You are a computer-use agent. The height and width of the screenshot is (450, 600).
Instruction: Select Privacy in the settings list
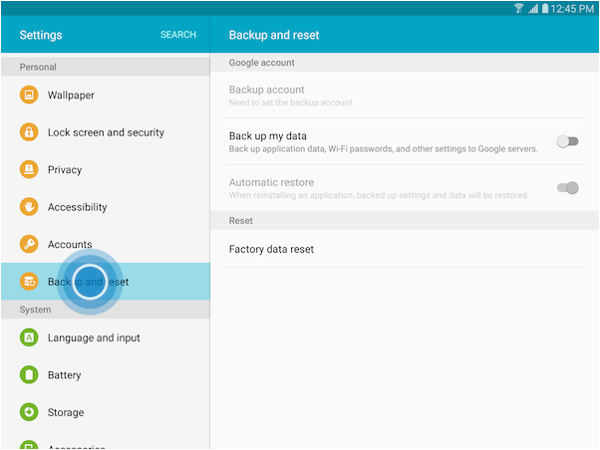(106, 170)
